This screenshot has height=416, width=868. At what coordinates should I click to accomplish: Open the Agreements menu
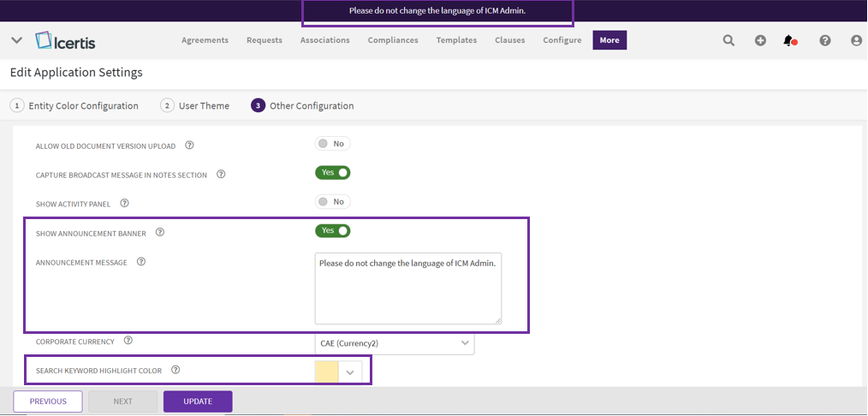205,40
